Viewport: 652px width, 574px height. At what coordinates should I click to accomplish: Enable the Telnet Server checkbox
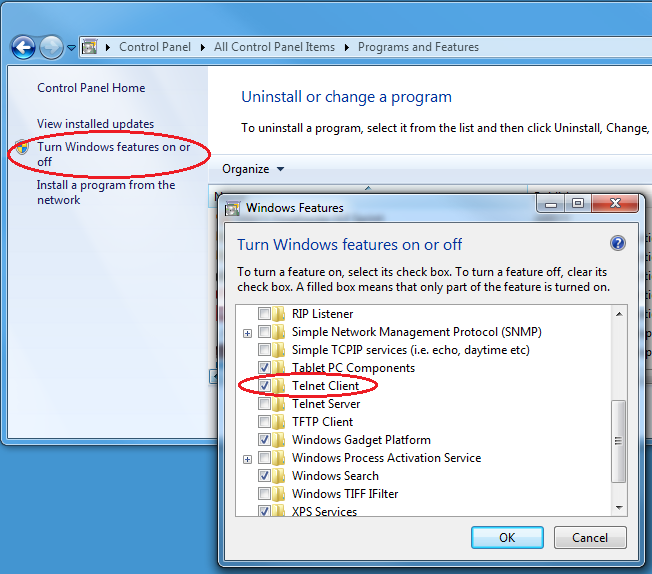(x=264, y=403)
